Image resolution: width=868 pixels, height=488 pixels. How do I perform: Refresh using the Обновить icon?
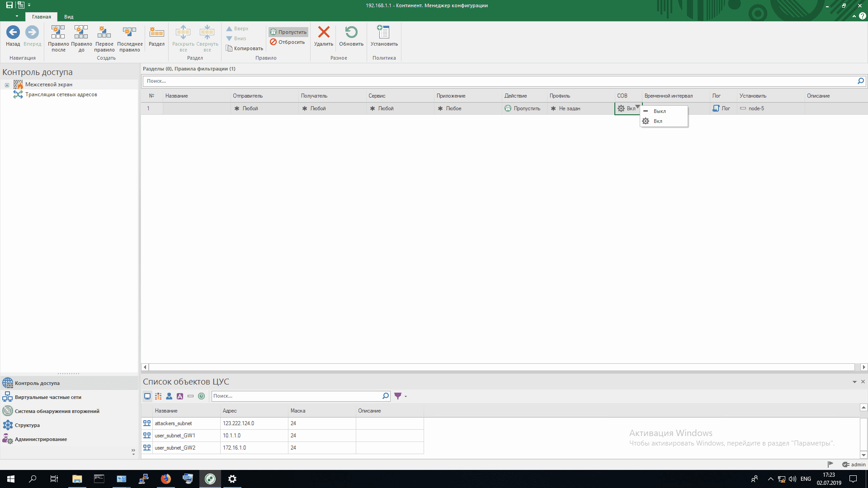tap(351, 33)
